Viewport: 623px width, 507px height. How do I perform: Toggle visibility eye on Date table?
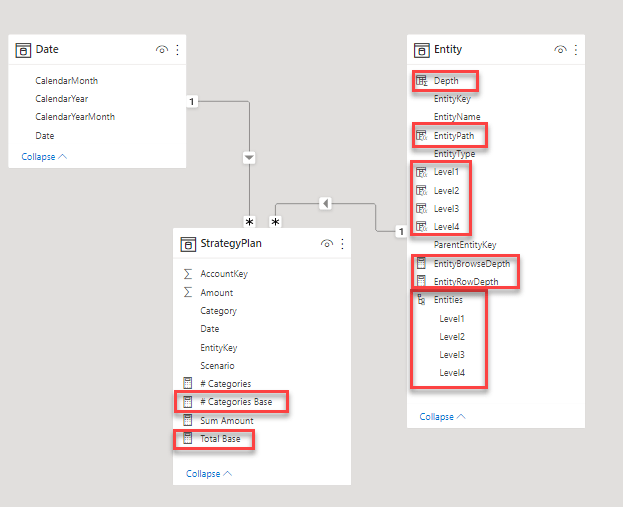161,49
